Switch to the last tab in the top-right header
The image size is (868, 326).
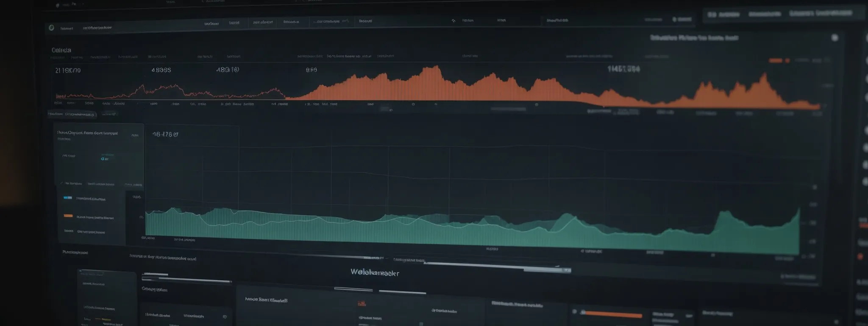(x=821, y=14)
